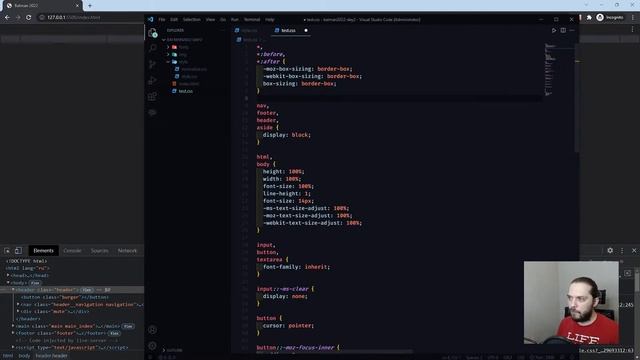Image resolution: width=640 pixels, height=360 pixels.
Task: Expand the red fonts folder in Explorer
Action: coord(168,47)
